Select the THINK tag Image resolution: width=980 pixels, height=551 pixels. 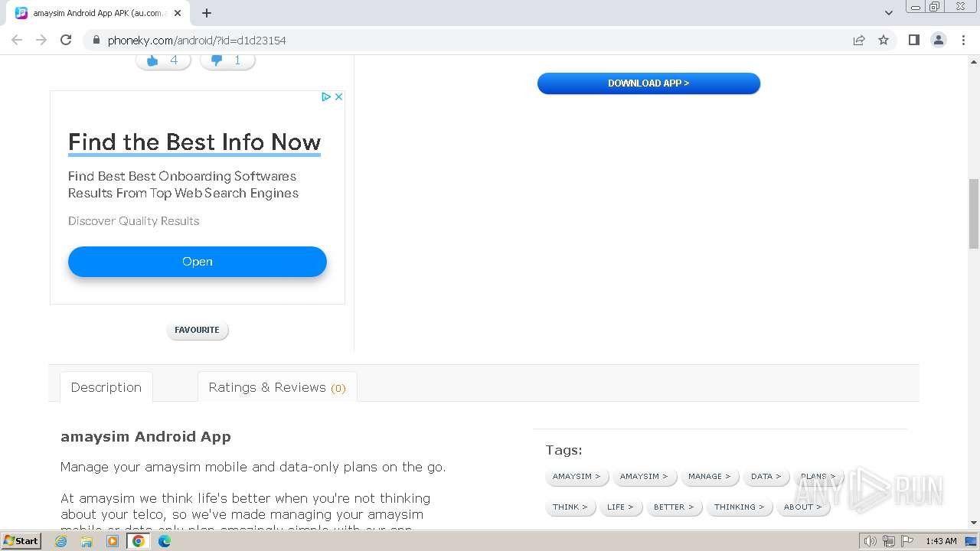coord(570,507)
